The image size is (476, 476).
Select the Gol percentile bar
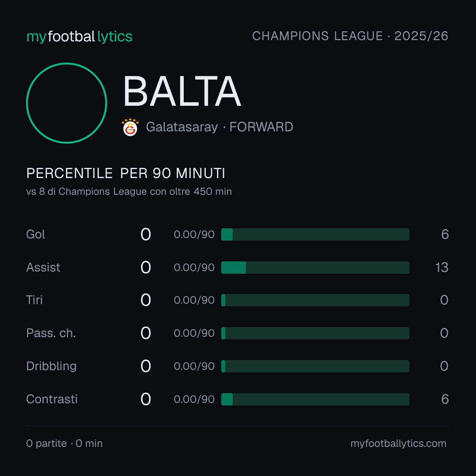point(315,234)
